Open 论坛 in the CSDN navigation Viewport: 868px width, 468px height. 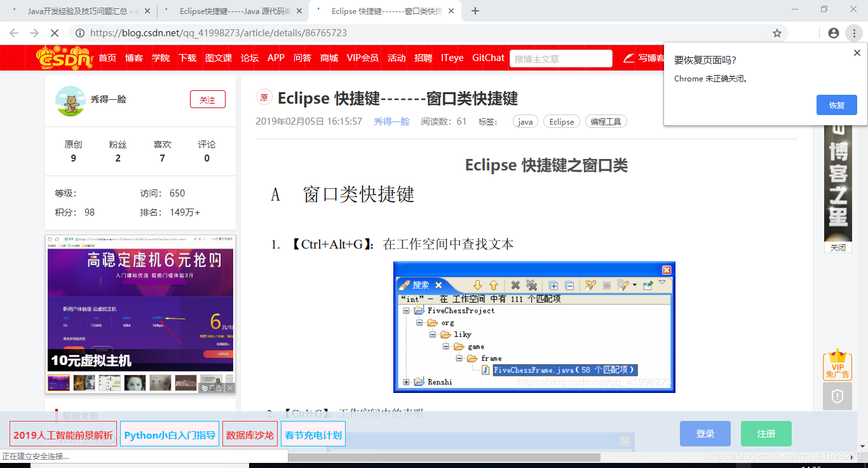pyautogui.click(x=250, y=58)
